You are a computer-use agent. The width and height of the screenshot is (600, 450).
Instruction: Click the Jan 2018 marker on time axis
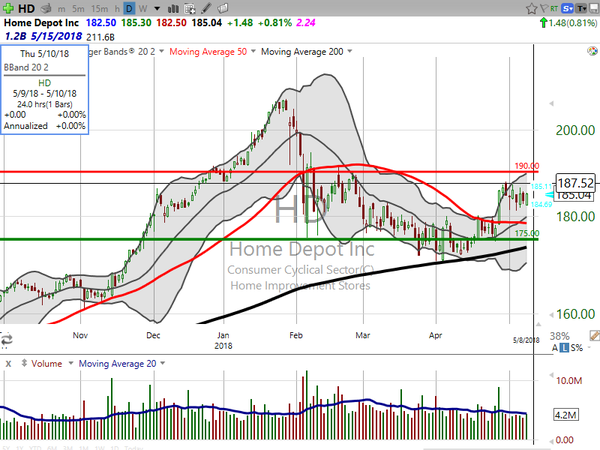[x=223, y=341]
